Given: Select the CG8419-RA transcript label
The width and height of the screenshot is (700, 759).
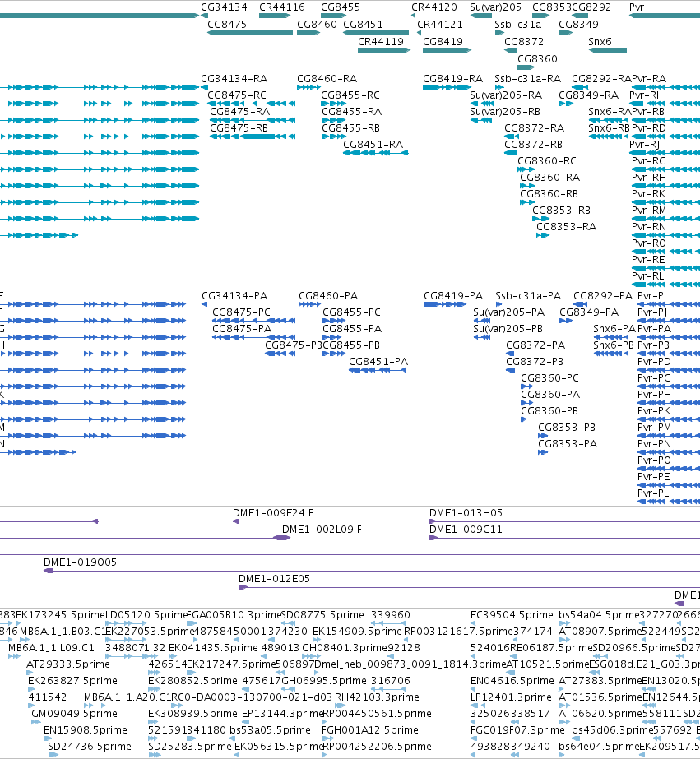Looking at the screenshot, I should coord(452,79).
